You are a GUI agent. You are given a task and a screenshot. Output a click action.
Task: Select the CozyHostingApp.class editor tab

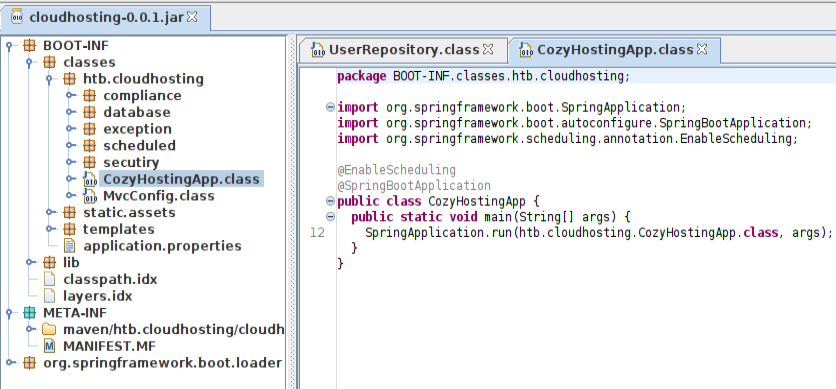point(615,50)
